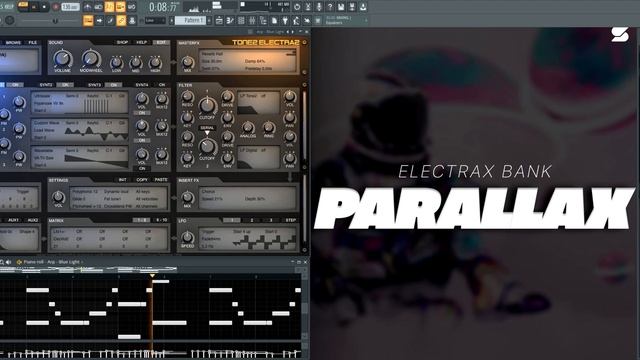This screenshot has width=640, height=360.
Task: Click the SHOP button in Electra2
Action: 122,42
